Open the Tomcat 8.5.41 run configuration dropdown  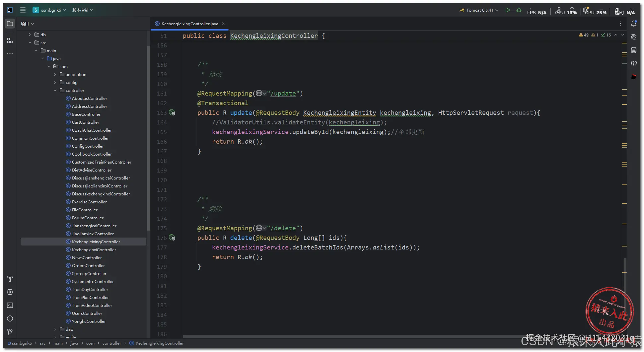479,10
